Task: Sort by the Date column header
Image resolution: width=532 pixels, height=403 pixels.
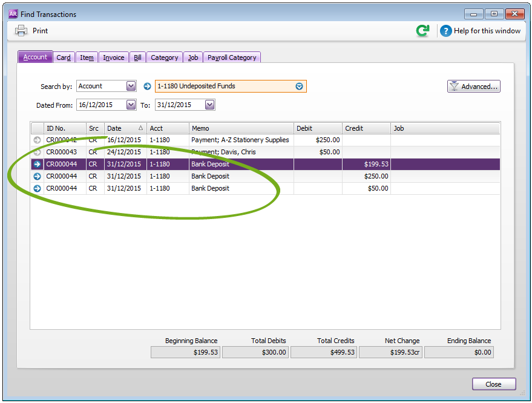Action: tap(125, 128)
